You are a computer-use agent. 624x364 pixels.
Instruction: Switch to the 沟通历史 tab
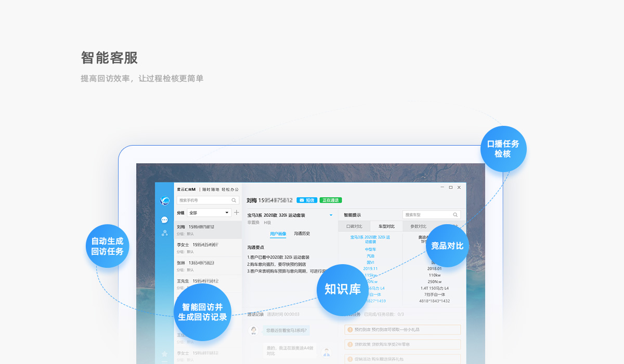(x=302, y=234)
